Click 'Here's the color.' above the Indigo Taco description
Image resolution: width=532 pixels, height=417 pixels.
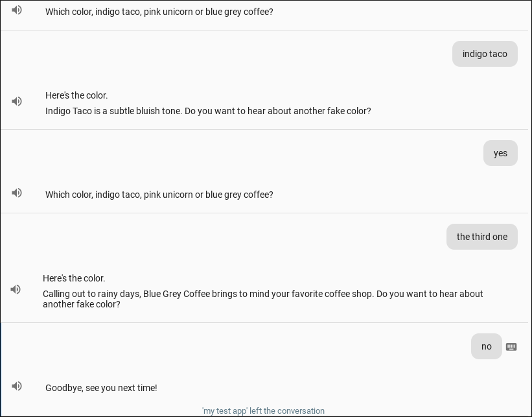point(76,95)
